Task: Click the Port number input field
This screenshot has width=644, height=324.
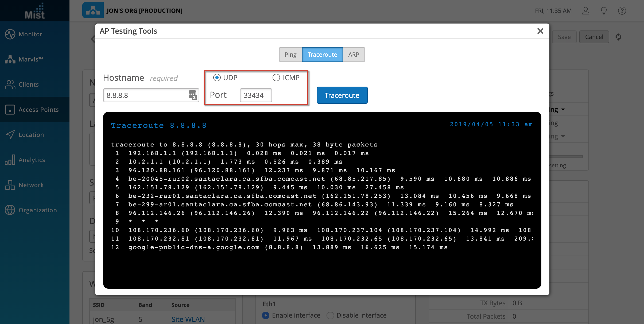Action: pos(256,95)
